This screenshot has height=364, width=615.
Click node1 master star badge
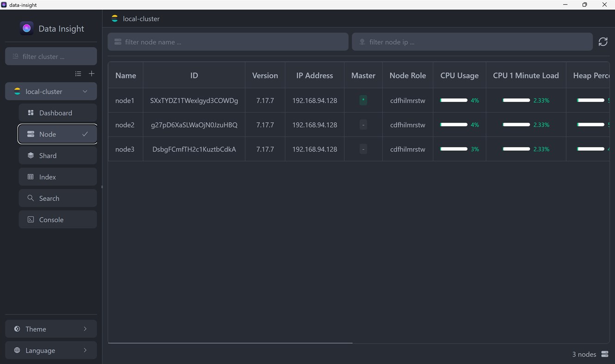pyautogui.click(x=363, y=100)
